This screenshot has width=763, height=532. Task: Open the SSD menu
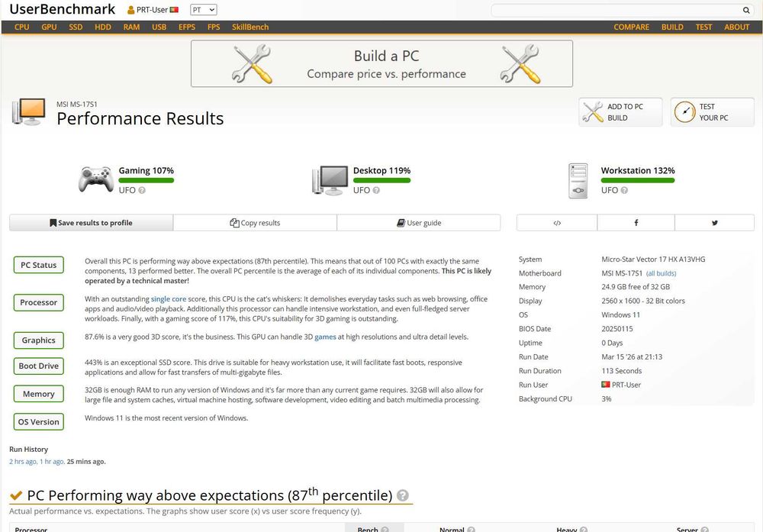click(x=76, y=27)
